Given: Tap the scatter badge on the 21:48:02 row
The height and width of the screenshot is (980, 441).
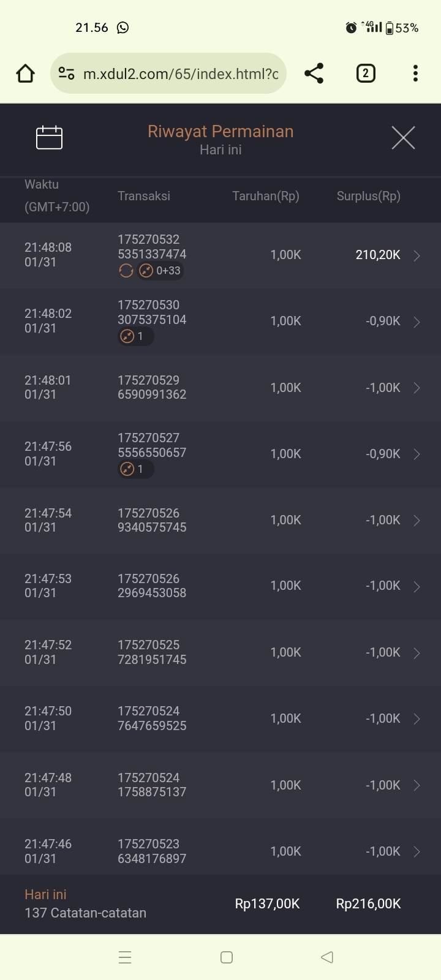Looking at the screenshot, I should coord(135,336).
